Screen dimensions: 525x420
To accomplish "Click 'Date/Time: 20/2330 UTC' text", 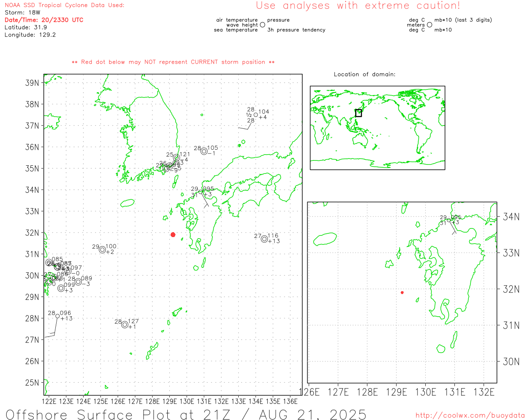I will point(44,20).
